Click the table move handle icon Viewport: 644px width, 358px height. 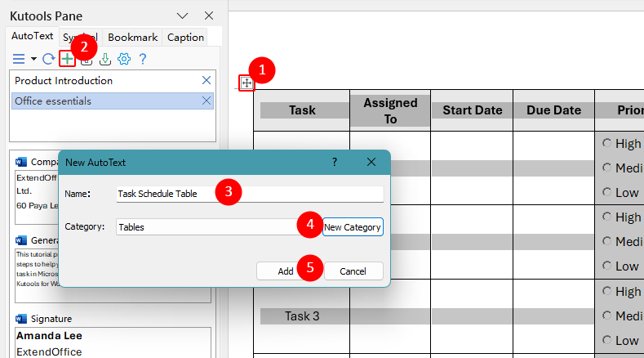point(246,83)
